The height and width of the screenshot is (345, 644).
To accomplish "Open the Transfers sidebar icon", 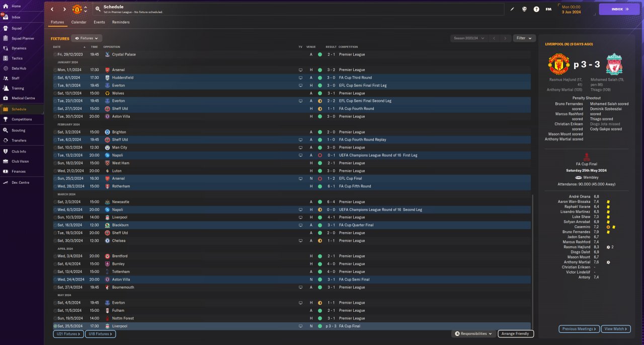I will pos(6,141).
